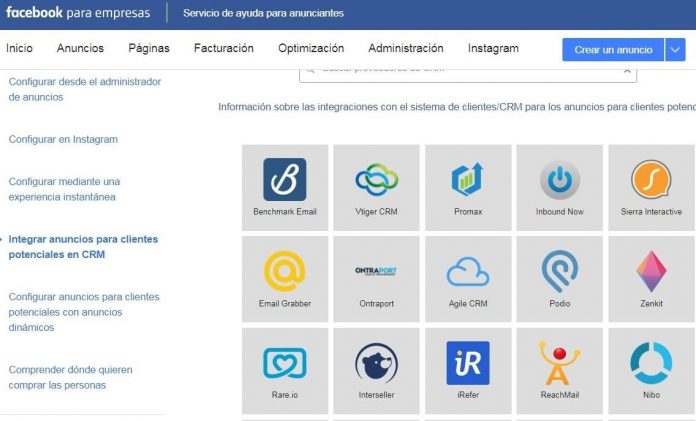Click the Zenkit label text
This screenshot has height=421, width=696.
click(651, 304)
